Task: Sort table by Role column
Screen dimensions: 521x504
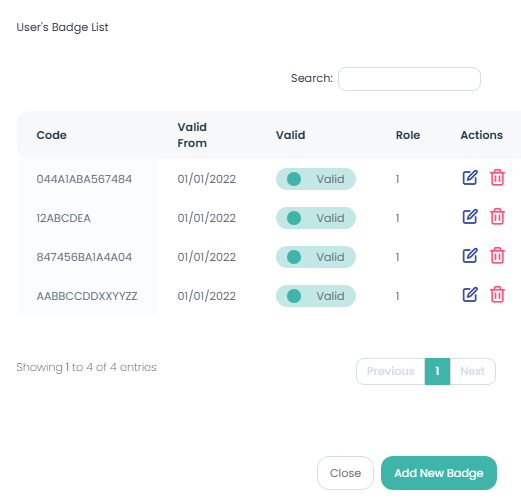Action: [408, 135]
